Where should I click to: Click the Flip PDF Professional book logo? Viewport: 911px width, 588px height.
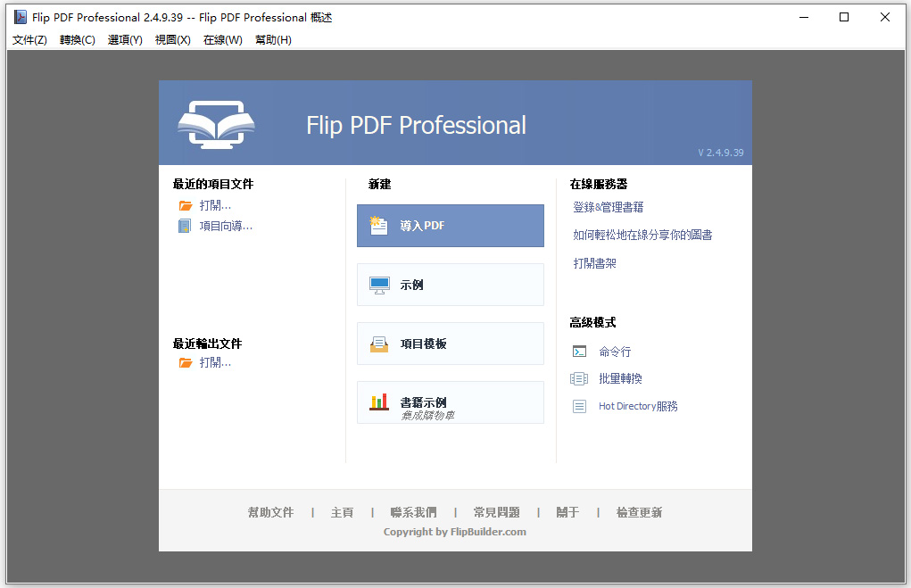pos(215,122)
